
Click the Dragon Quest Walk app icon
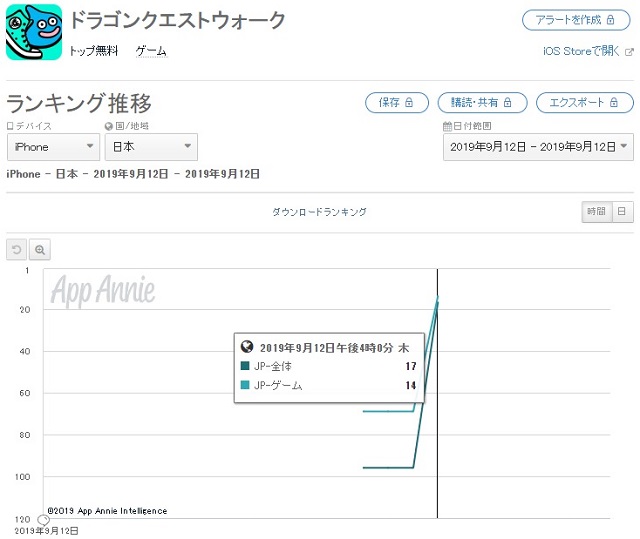(x=34, y=32)
